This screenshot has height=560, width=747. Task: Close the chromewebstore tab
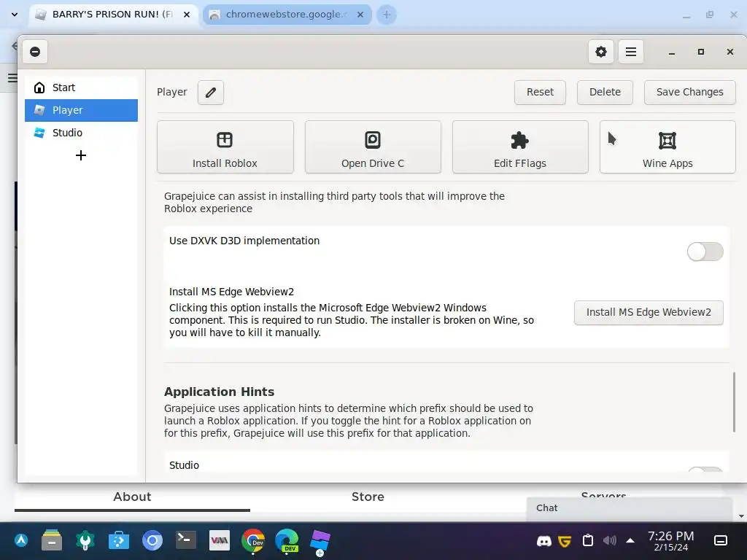(360, 15)
